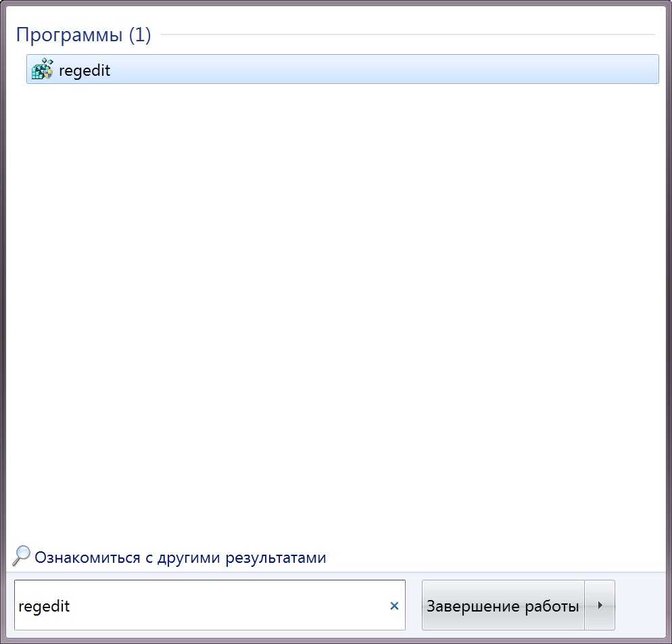The height and width of the screenshot is (644, 672).
Task: Clear the search box with the X icon
Action: click(394, 605)
